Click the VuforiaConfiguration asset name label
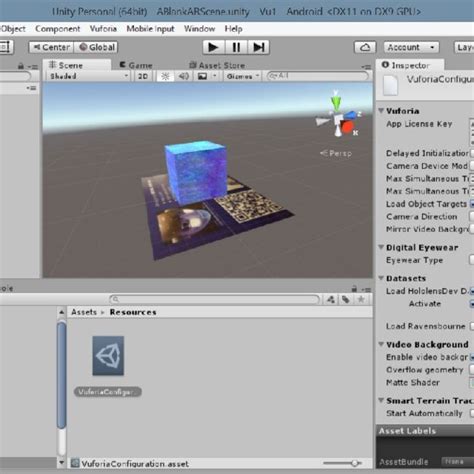 tap(108, 392)
